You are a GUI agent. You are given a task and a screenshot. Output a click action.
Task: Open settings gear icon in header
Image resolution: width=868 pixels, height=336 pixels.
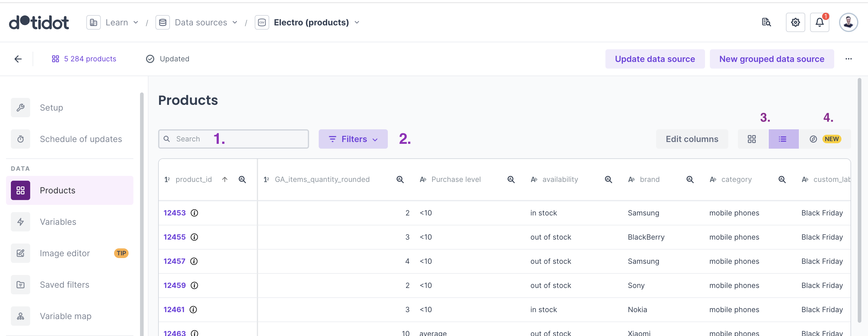[795, 22]
